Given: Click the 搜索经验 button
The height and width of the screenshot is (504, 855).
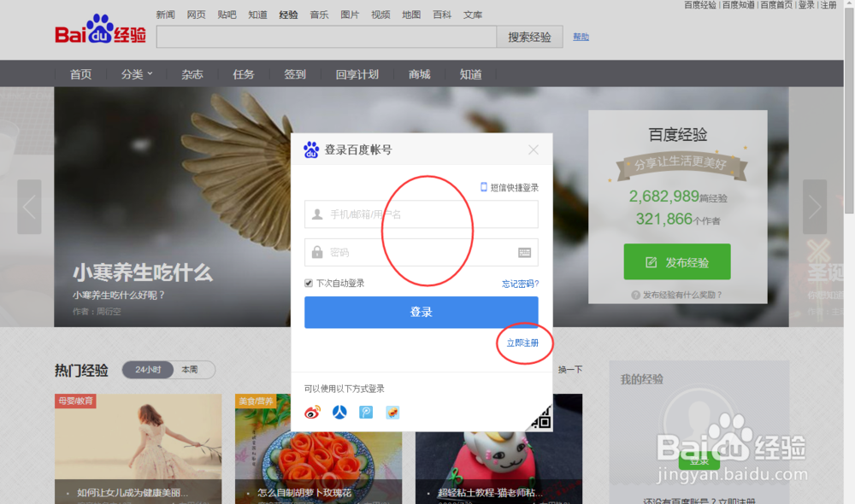Looking at the screenshot, I should (x=529, y=37).
